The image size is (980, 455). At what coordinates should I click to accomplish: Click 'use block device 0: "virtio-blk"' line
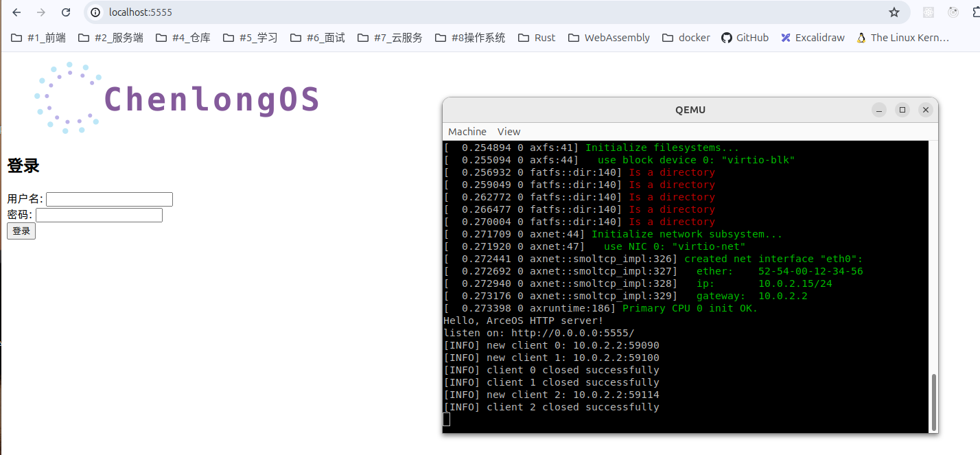coord(696,160)
